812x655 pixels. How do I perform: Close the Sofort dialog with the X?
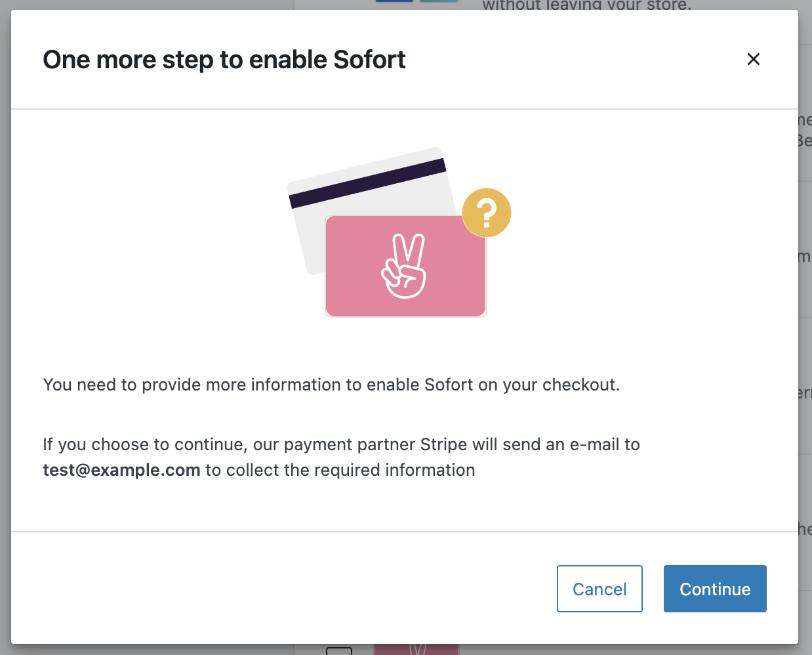754,59
